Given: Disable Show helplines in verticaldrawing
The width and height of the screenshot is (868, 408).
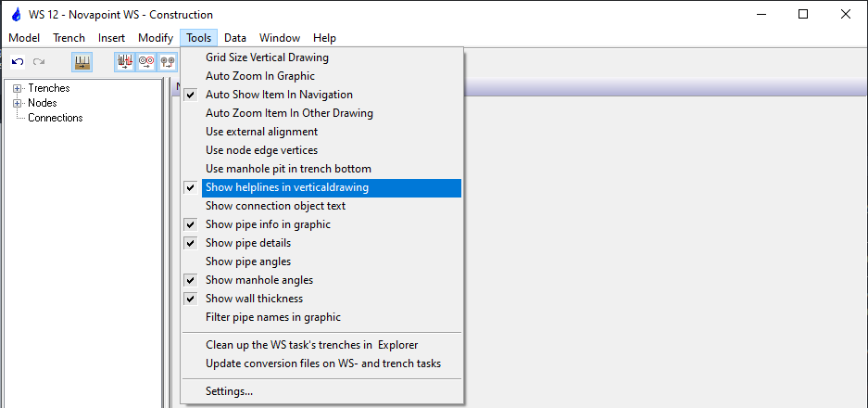Looking at the screenshot, I should pyautogui.click(x=287, y=187).
